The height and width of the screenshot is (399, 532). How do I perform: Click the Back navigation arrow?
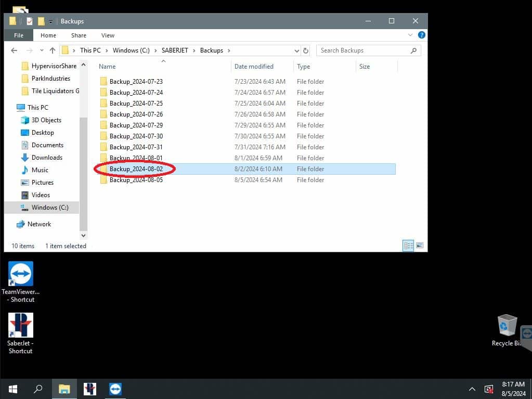point(14,50)
